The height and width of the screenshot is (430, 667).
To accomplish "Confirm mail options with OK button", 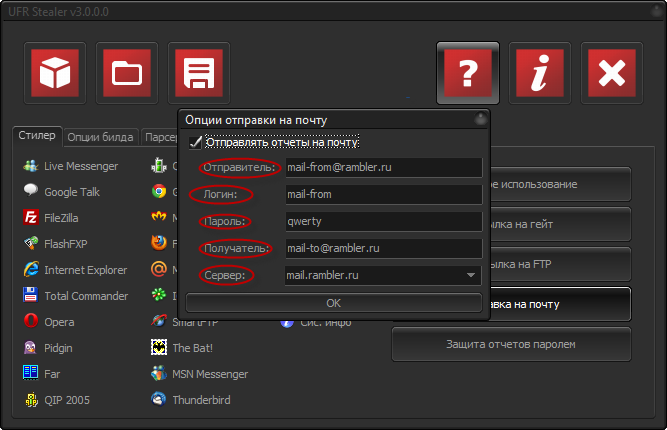I will click(x=334, y=303).
